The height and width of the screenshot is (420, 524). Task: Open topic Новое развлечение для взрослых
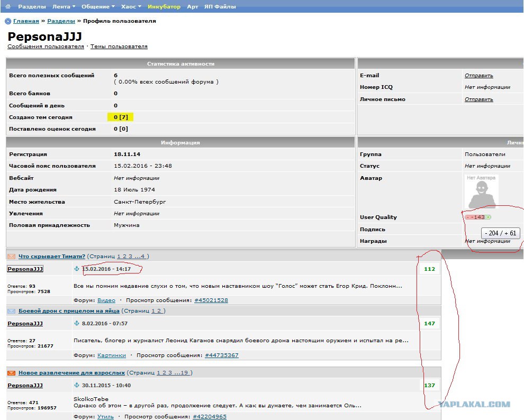[x=71, y=372]
